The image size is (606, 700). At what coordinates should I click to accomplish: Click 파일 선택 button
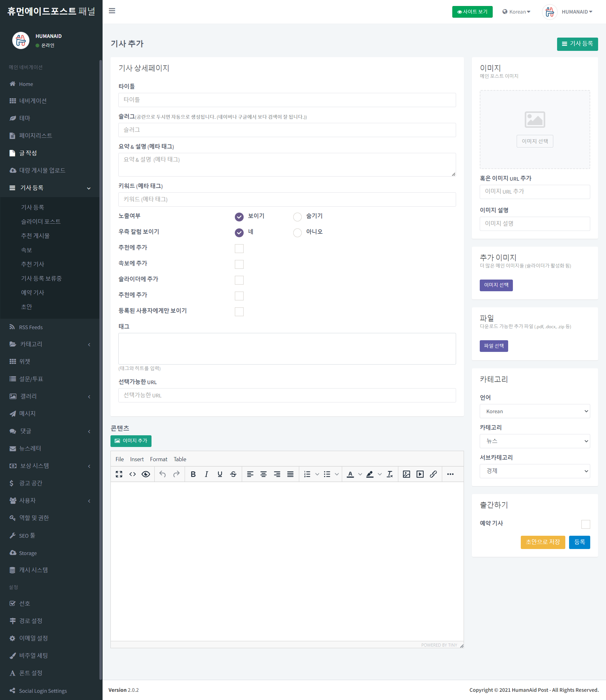494,346
